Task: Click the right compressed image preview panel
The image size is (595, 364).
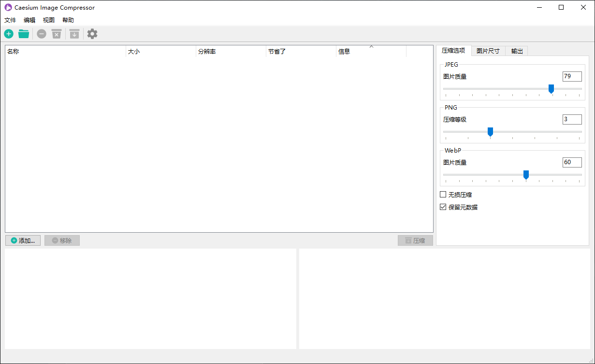Action: click(x=445, y=299)
